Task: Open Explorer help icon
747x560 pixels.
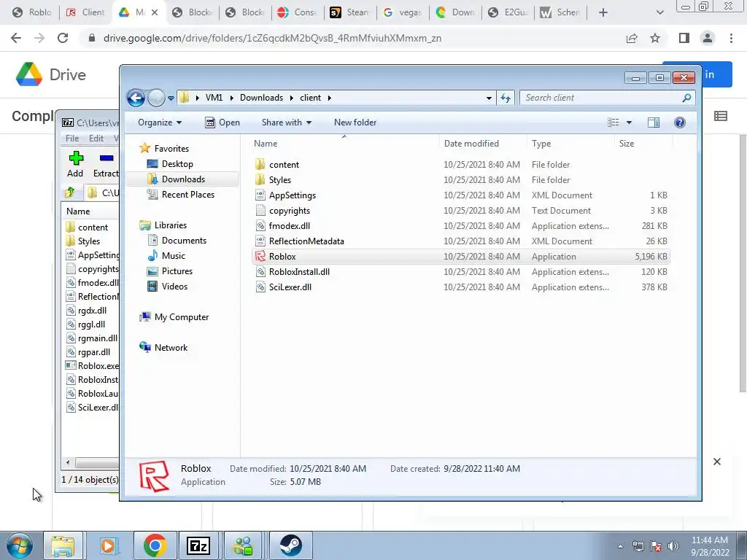Action: (x=680, y=122)
